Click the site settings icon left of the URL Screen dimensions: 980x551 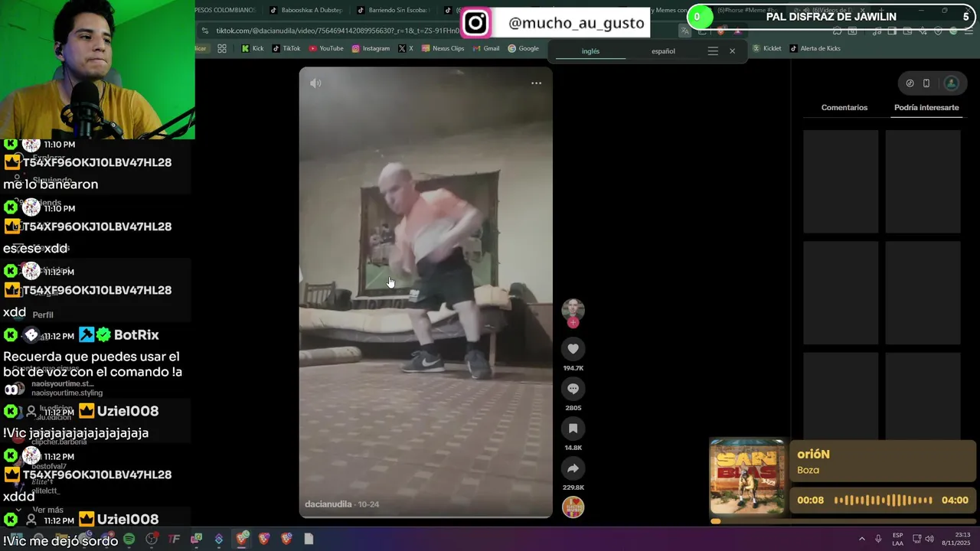tap(204, 31)
